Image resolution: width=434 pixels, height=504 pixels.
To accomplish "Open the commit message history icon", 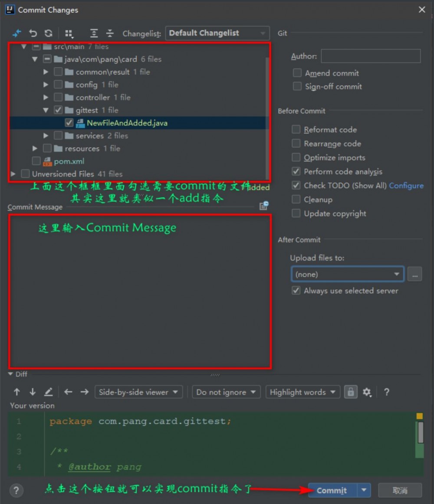I will tap(264, 205).
